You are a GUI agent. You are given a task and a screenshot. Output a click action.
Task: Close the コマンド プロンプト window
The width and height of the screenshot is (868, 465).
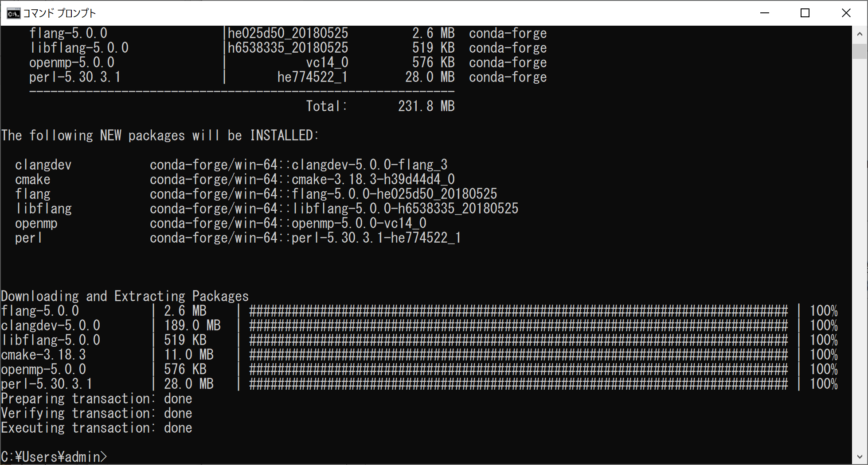pyautogui.click(x=846, y=13)
